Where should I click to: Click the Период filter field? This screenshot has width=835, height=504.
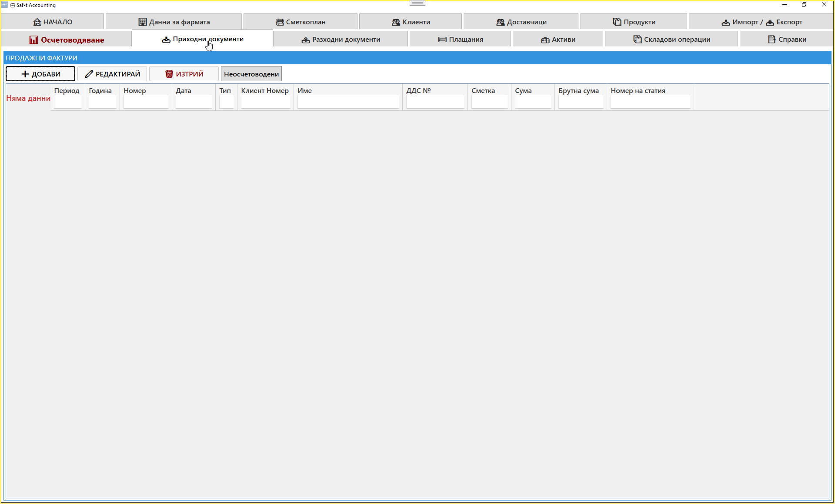68,102
